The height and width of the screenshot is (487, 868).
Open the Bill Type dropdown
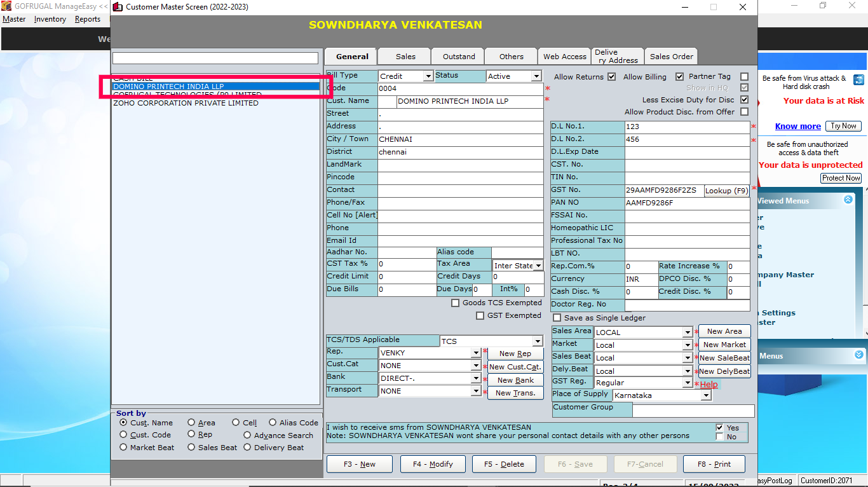coord(428,76)
